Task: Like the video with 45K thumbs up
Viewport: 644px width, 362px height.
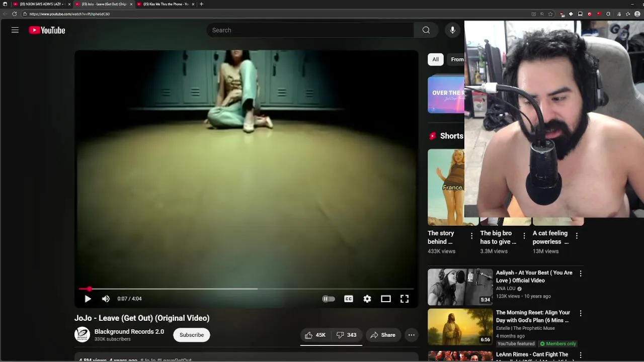Action: pos(315,335)
